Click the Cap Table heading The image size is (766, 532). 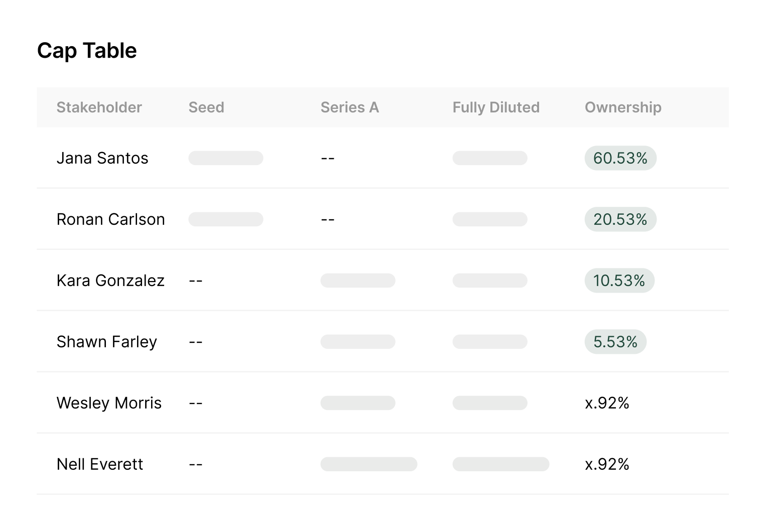87,51
